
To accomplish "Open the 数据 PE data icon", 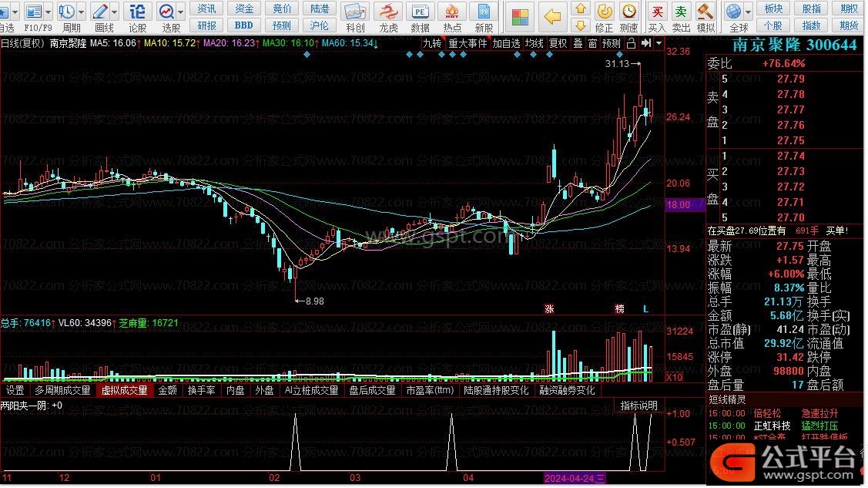I will click(x=421, y=11).
